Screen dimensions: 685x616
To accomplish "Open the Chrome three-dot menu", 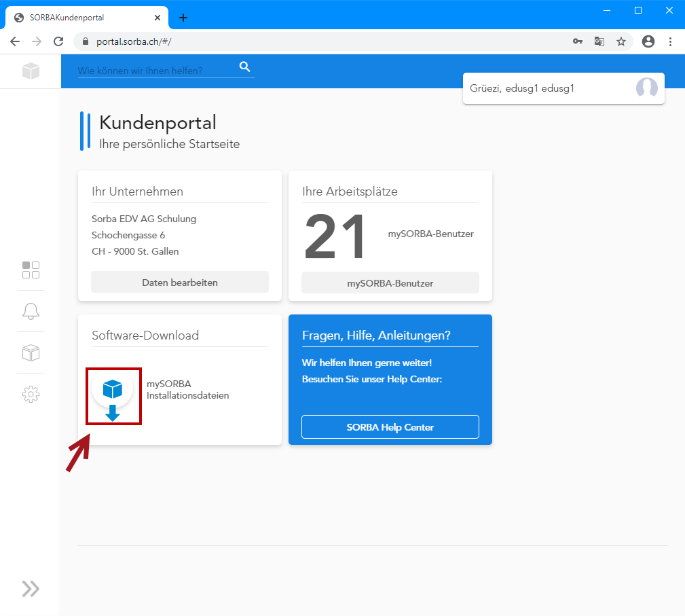I will [671, 41].
